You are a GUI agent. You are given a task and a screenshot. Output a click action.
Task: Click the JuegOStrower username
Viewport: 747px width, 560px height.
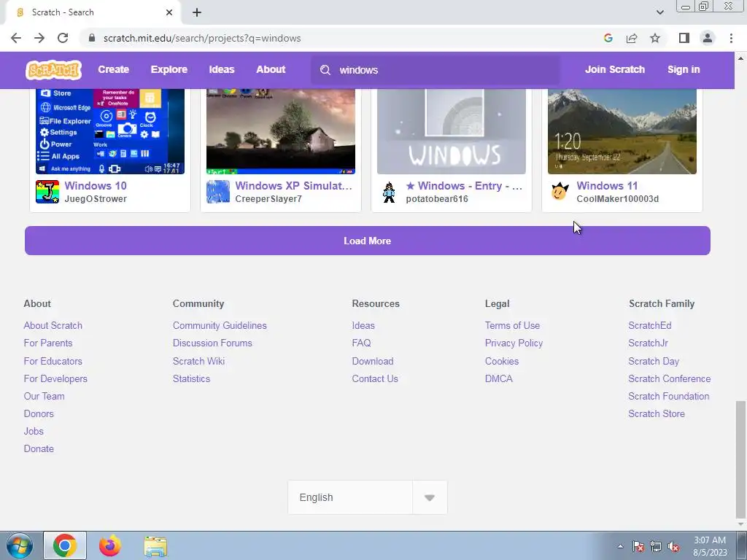coord(96,199)
